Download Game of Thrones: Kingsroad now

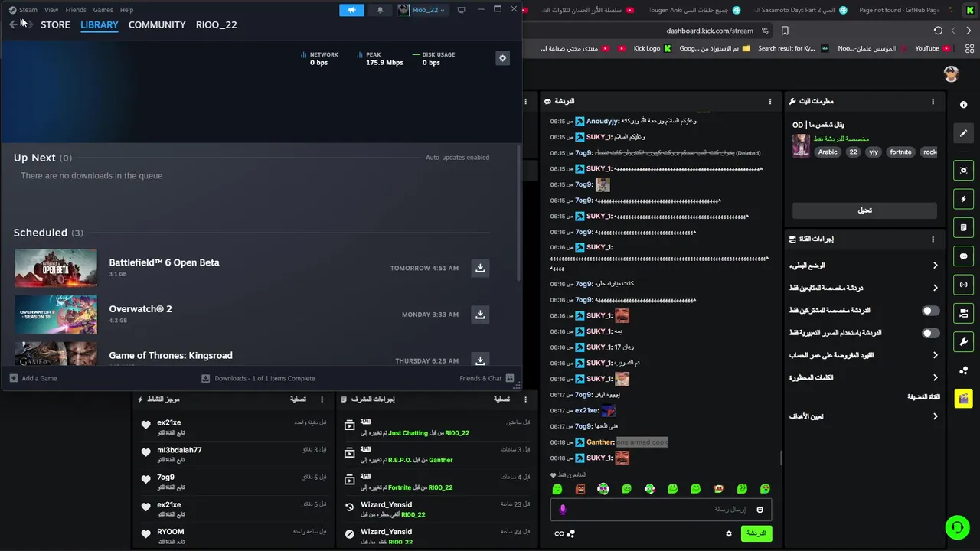tap(480, 360)
